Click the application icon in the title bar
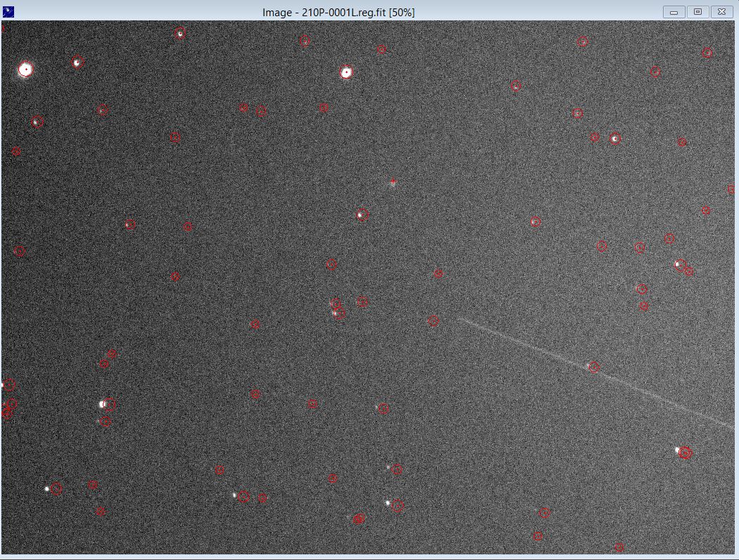Image resolution: width=739 pixels, height=560 pixels. tap(10, 11)
